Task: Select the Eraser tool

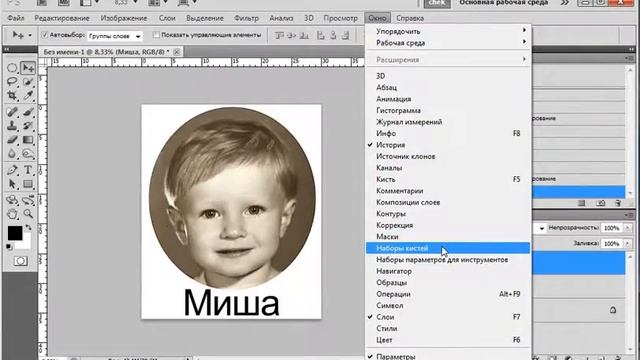Action: pos(12,140)
